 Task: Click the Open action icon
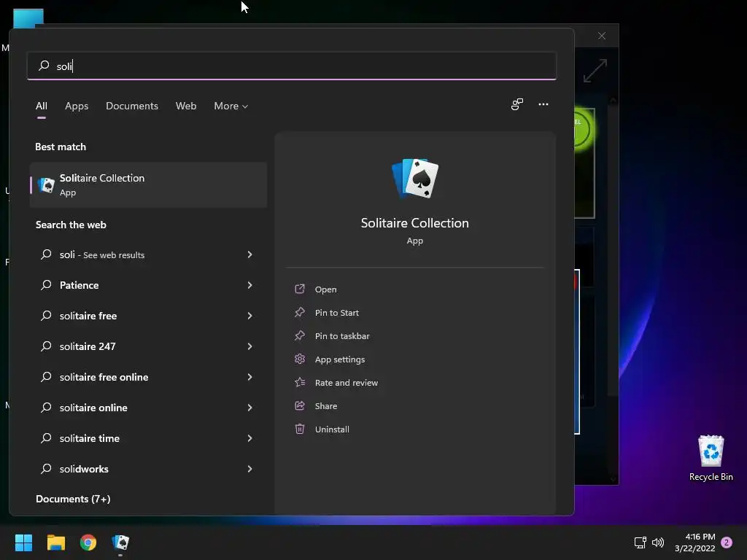[300, 289]
